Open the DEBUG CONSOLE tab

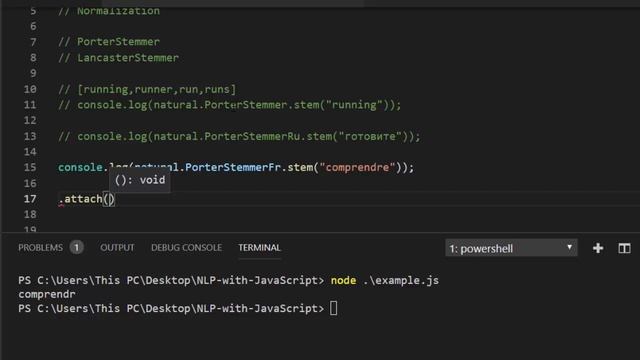point(187,248)
